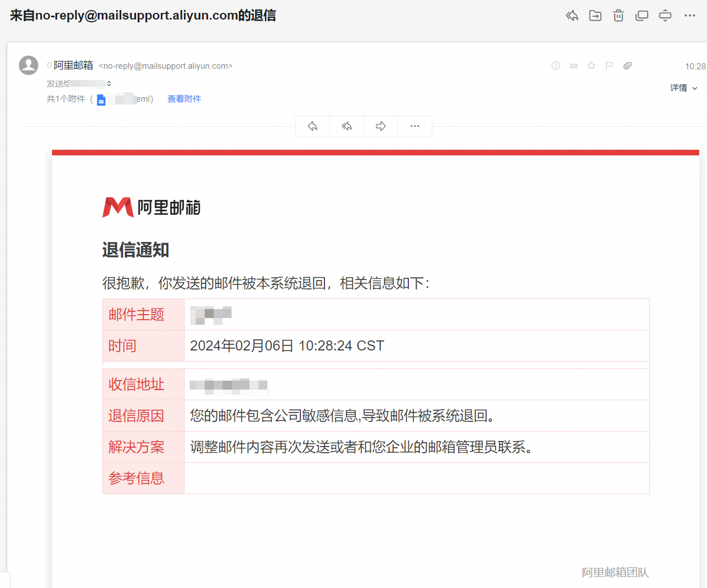The width and height of the screenshot is (707, 588).
Task: Click the sender's avatar picture
Action: click(x=29, y=65)
